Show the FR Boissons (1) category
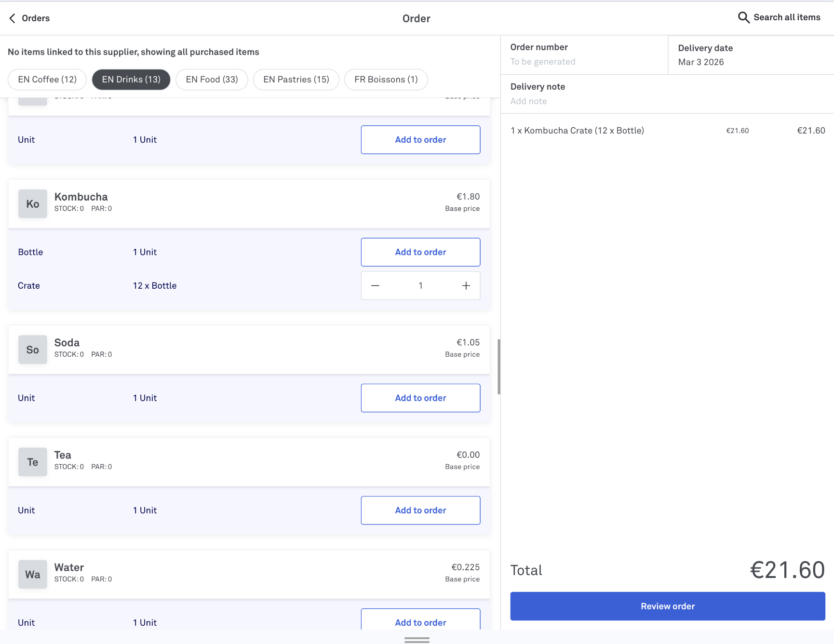 (386, 80)
